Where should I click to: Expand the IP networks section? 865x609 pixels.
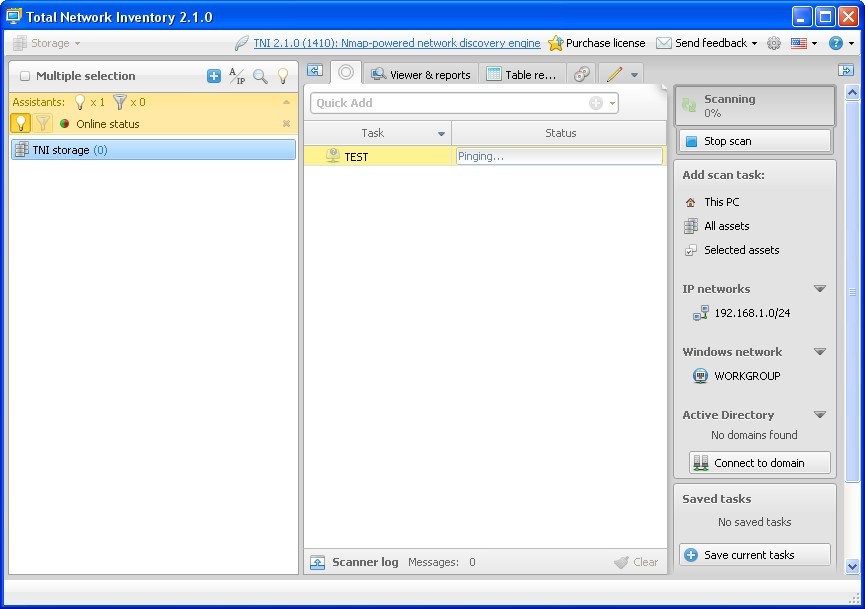(x=820, y=288)
